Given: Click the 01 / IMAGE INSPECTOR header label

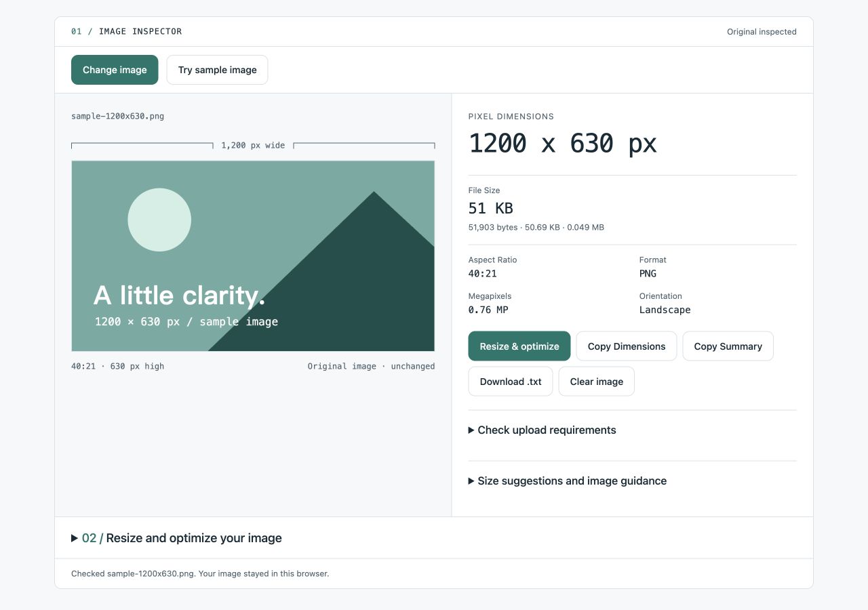Looking at the screenshot, I should tap(127, 31).
